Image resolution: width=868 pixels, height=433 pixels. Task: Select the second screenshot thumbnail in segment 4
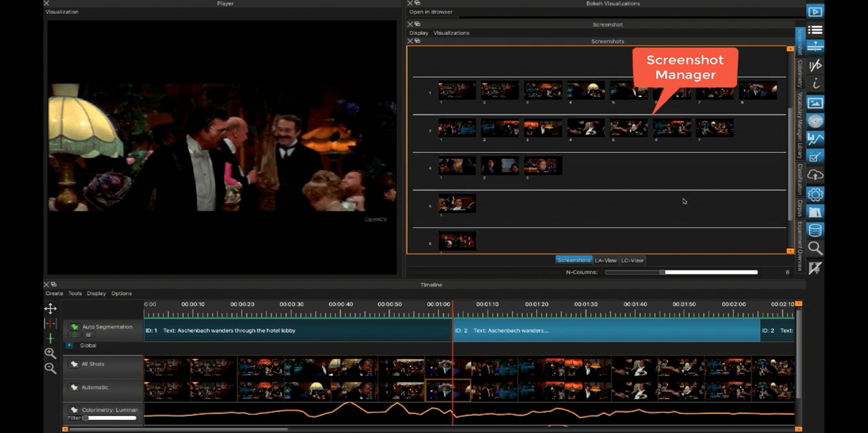(500, 165)
